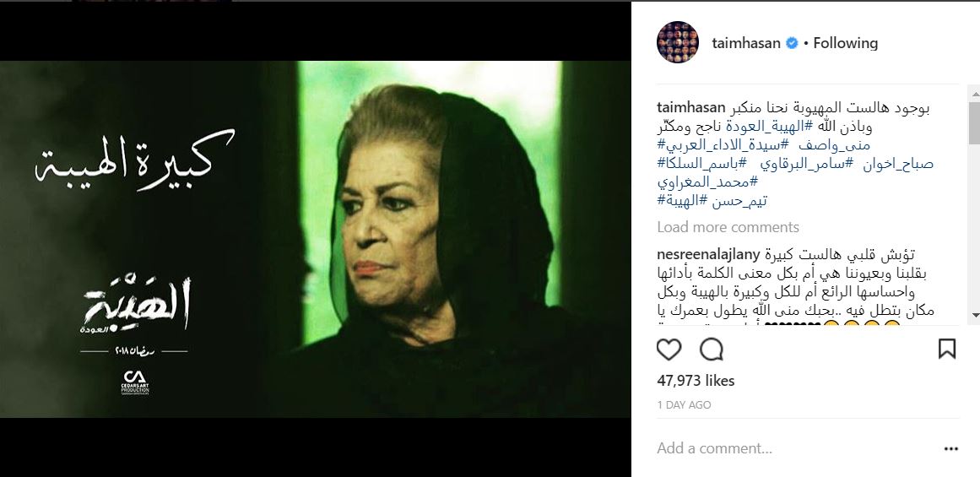980x477 pixels.
Task: Open the taimhasan profile picture
Action: [678, 42]
